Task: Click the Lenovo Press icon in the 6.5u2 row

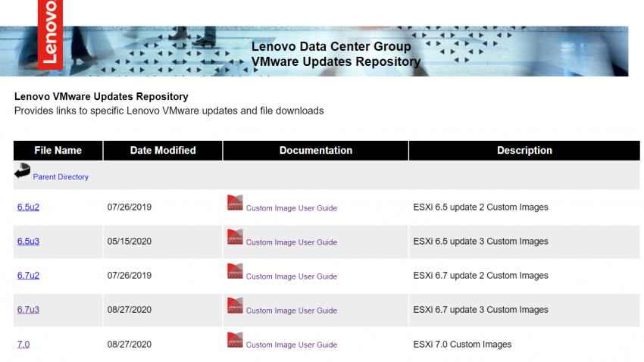Action: coord(235,203)
